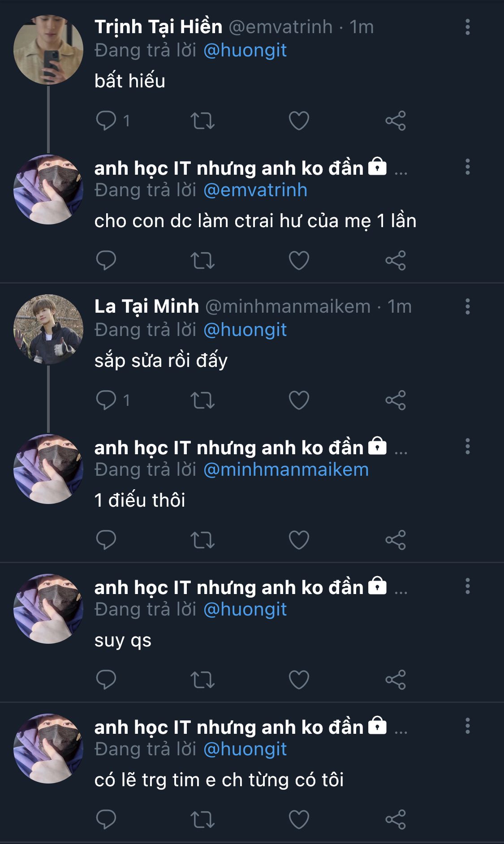Like the "cho con dc làm ctrai" tweet
The image size is (504, 844).
tap(299, 261)
